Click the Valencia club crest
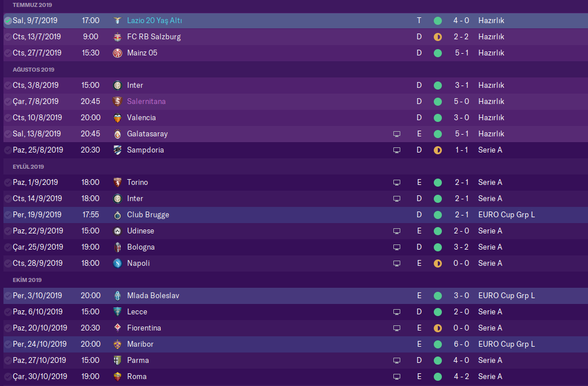Image resolution: width=588 pixels, height=386 pixels. click(117, 118)
